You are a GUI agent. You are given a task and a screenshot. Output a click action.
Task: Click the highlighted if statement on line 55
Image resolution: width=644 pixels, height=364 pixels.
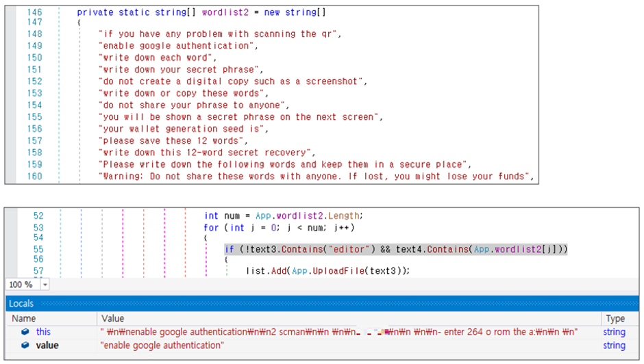[396, 249]
